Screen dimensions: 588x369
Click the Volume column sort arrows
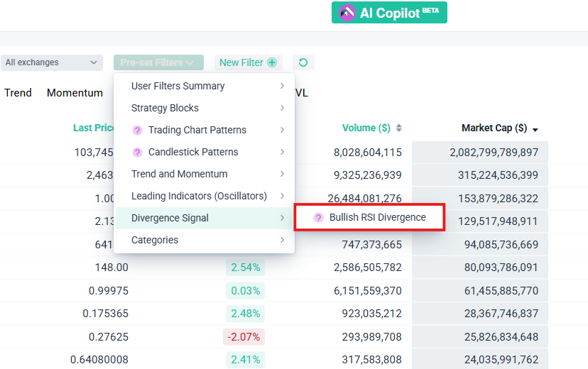[x=399, y=128]
